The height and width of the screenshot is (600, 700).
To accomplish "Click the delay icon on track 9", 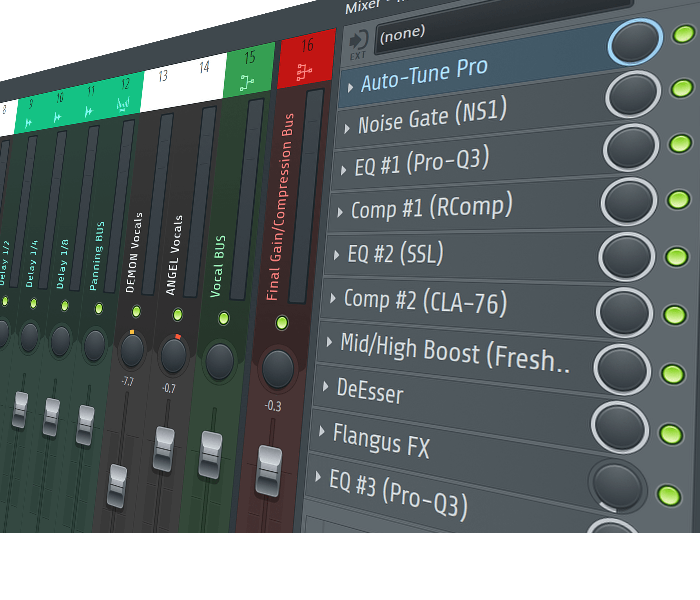I will (28, 123).
